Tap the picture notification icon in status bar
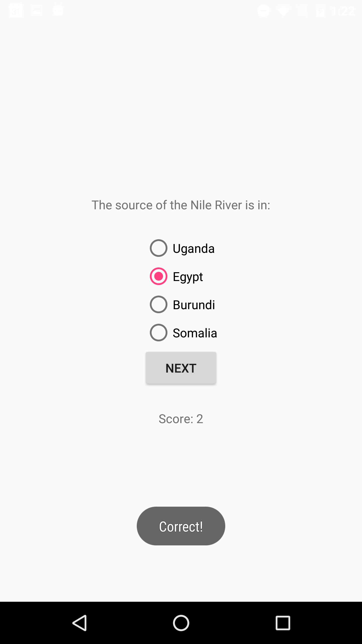This screenshot has height=644, width=362. [37, 11]
